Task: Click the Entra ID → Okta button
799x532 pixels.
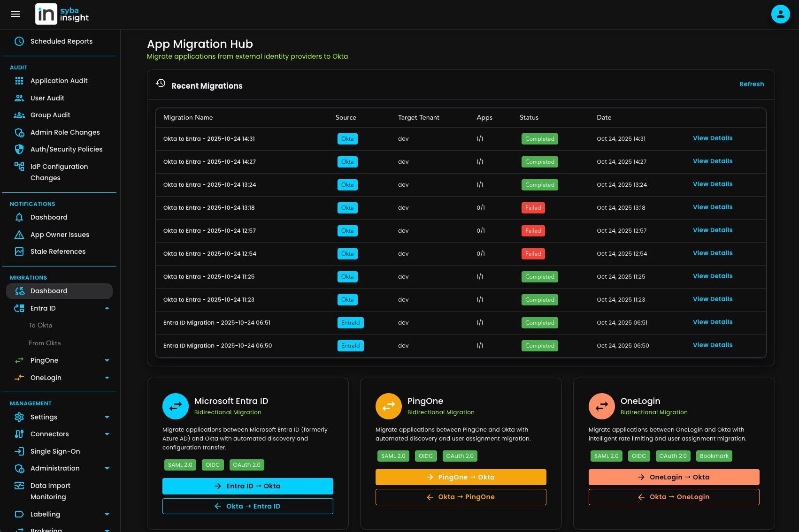Action: 247,486
